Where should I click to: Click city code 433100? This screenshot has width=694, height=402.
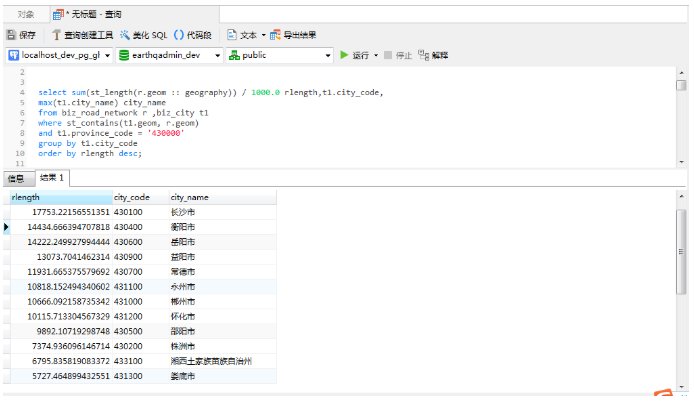pyautogui.click(x=141, y=361)
